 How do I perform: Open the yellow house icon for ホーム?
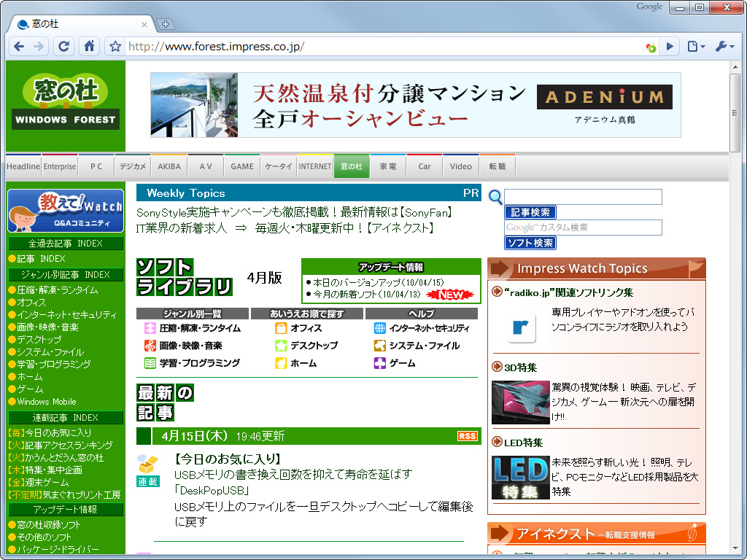(279, 362)
